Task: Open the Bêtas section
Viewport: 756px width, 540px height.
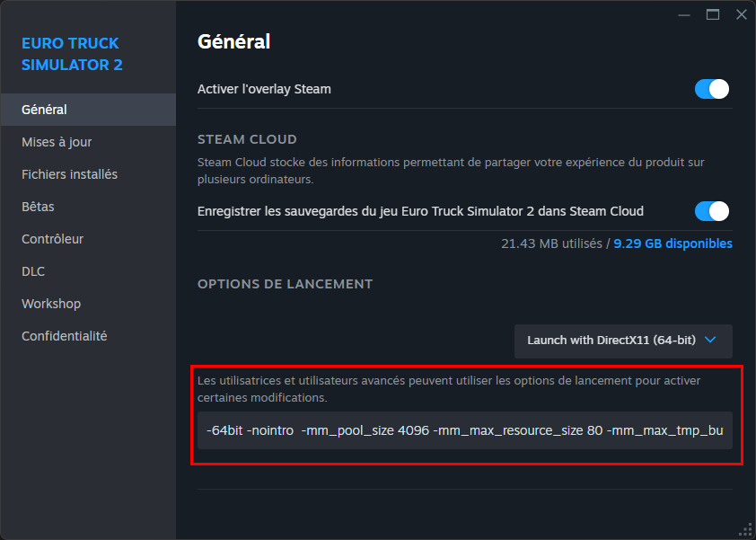Action: 88,207
